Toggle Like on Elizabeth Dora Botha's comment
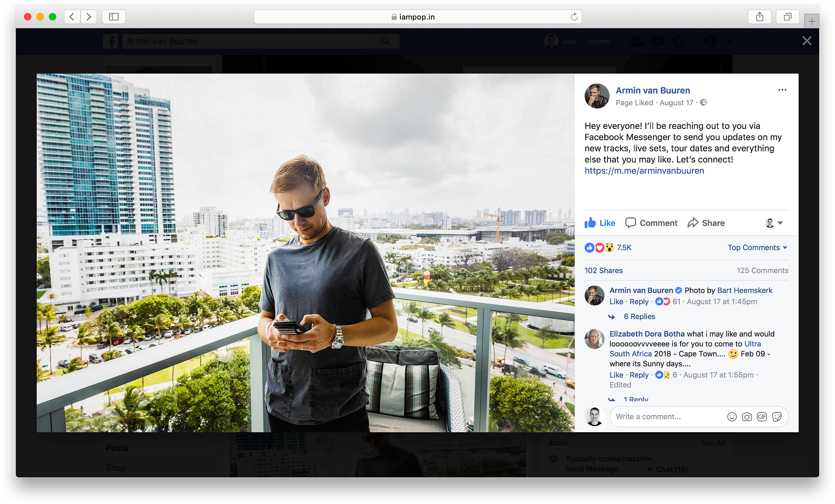The width and height of the screenshot is (835, 504). point(616,375)
